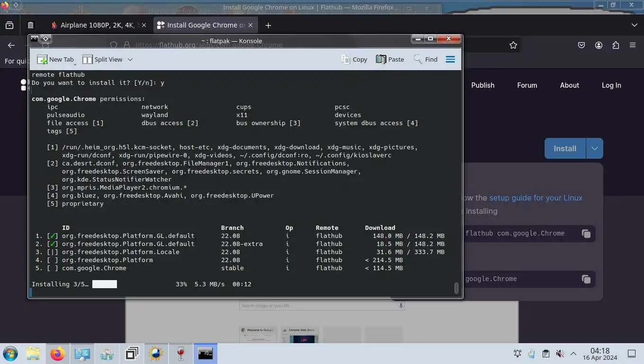Open Save to Pocket
Viewport: 644px width, 364px height.
[x=581, y=45]
